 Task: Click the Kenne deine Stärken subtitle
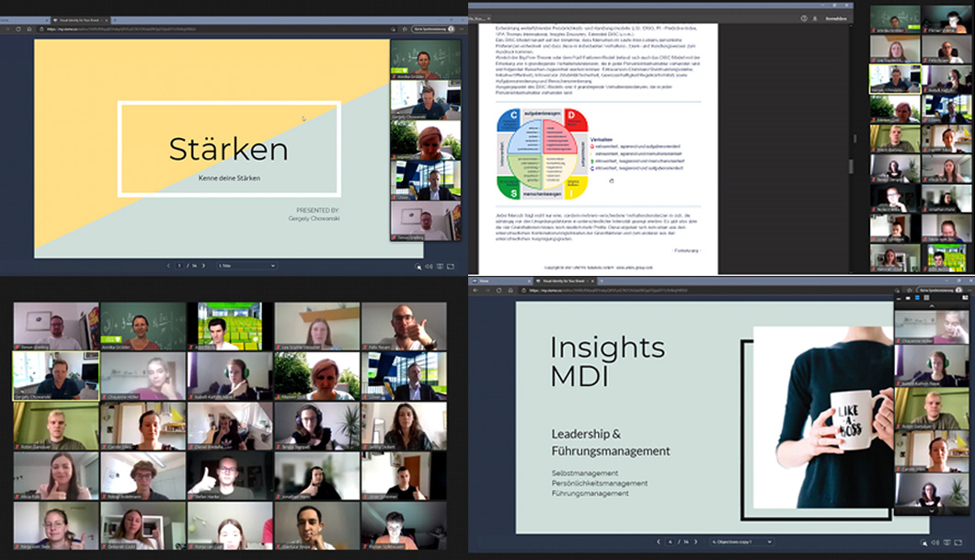[x=229, y=177]
